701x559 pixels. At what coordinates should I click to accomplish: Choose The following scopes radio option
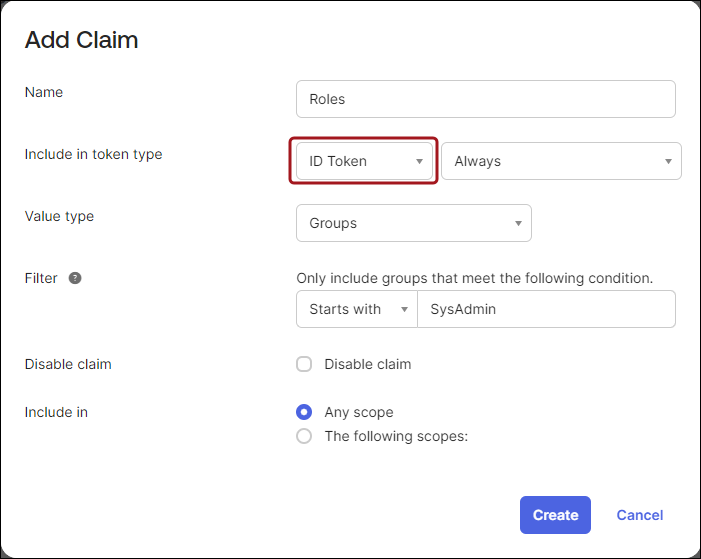click(x=304, y=436)
